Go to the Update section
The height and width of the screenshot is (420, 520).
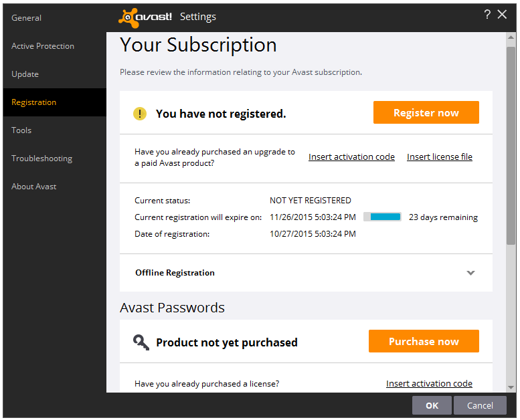coord(25,74)
